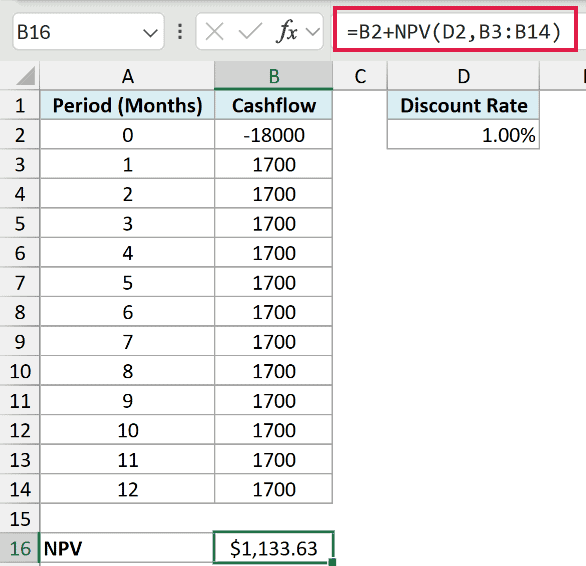Select row 15 header
This screenshot has height=566, width=586.
[x=19, y=519]
